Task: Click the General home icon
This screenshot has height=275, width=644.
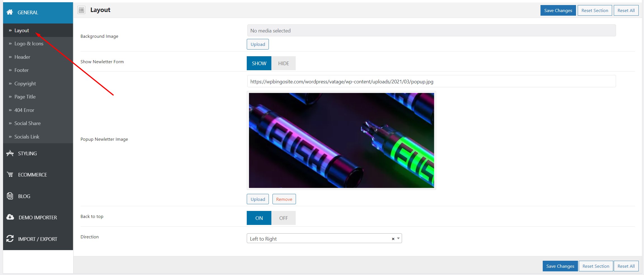Action: [x=10, y=12]
